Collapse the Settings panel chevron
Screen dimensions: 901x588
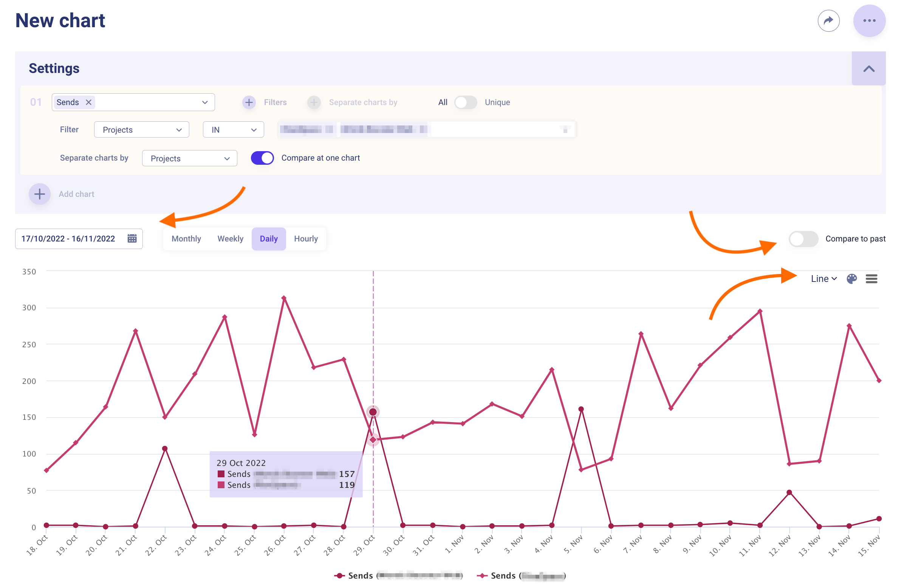(868, 69)
